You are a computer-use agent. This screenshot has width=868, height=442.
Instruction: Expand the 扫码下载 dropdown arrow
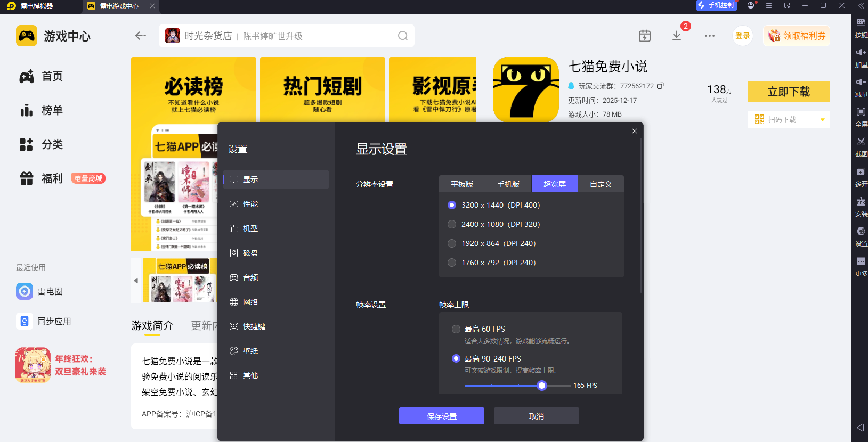coord(823,120)
